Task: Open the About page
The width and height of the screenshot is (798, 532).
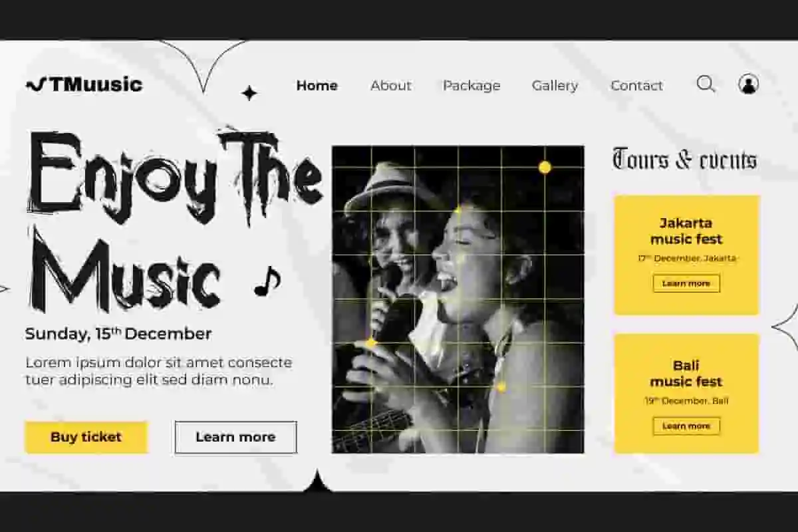Action: pyautogui.click(x=391, y=86)
